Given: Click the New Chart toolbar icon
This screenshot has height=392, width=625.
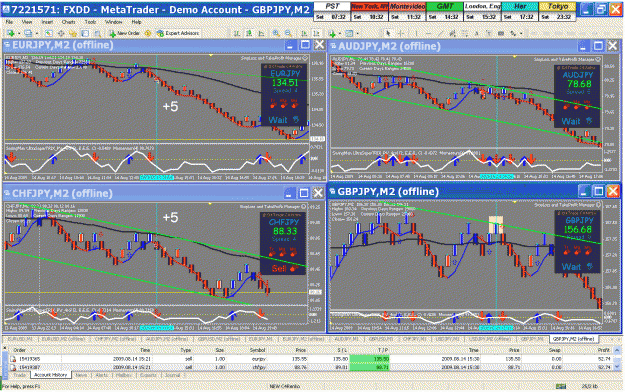Looking at the screenshot, I should click(11, 33).
